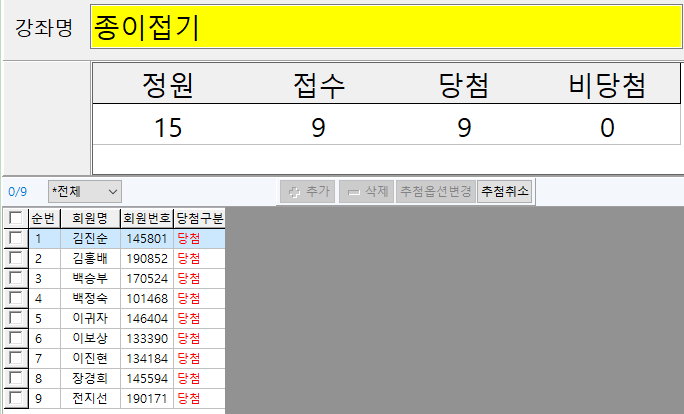
Task: Select member name 김홍배
Action: coord(90,258)
